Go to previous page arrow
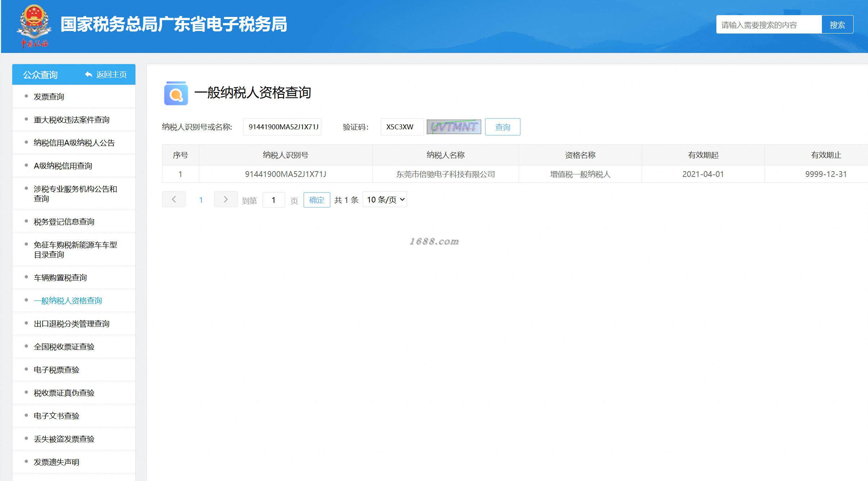This screenshot has width=868, height=481. pos(174,199)
